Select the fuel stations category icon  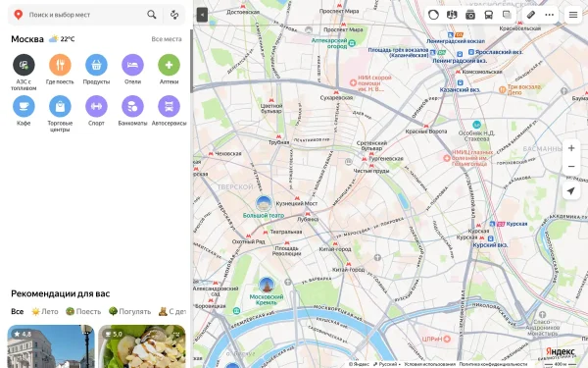tap(24, 65)
